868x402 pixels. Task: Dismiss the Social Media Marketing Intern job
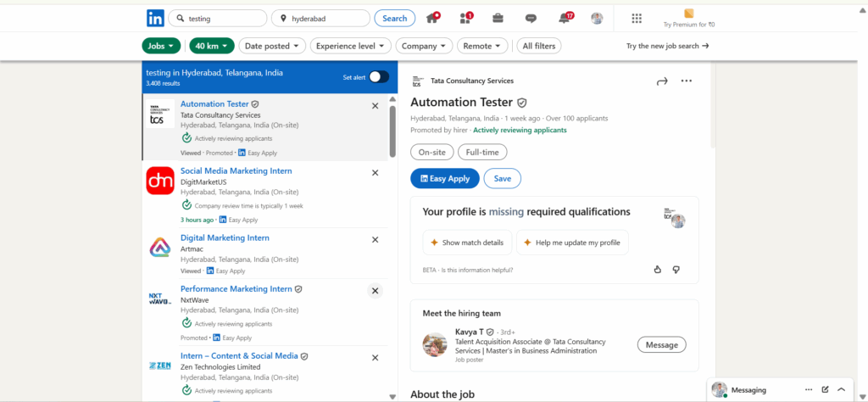pos(375,173)
